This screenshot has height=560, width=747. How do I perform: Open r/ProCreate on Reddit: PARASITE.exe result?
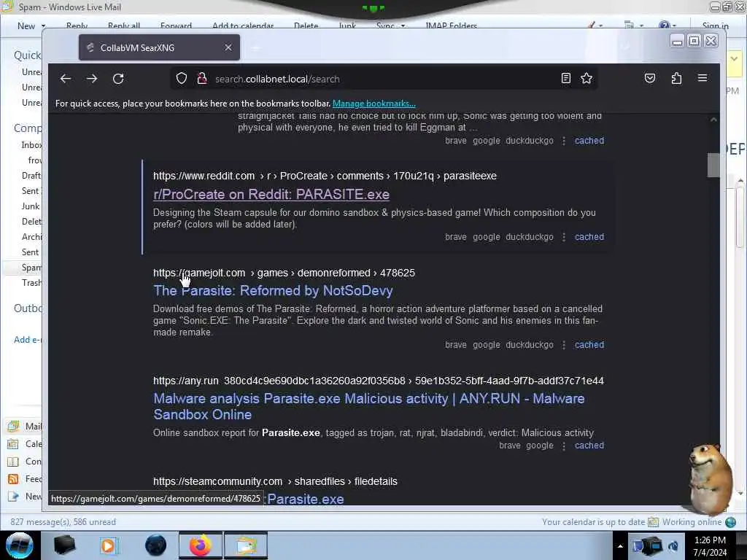[x=271, y=194]
